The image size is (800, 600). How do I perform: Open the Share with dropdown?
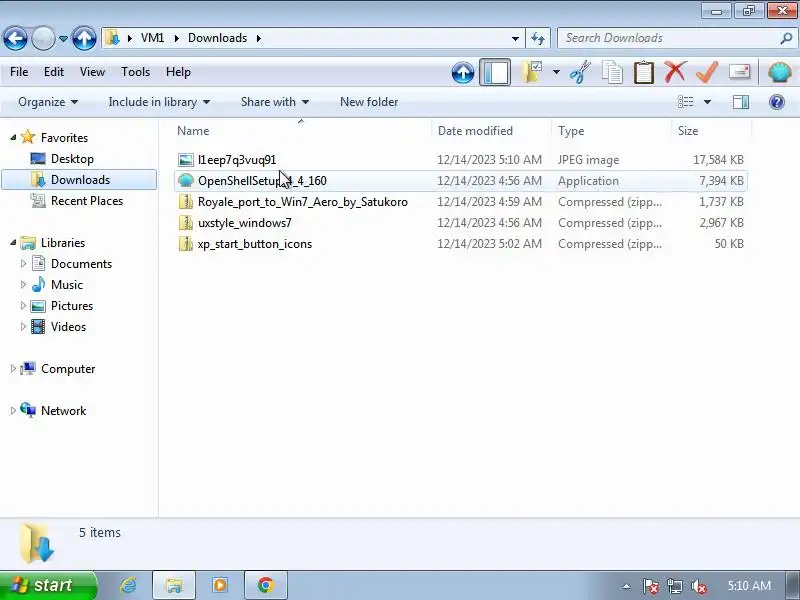[274, 102]
